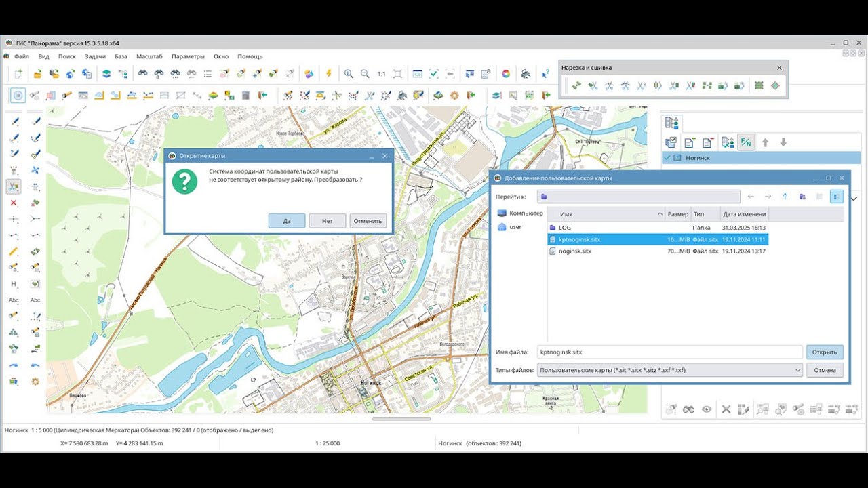Set scale with the 1:1 toolbar button

pyautogui.click(x=381, y=74)
